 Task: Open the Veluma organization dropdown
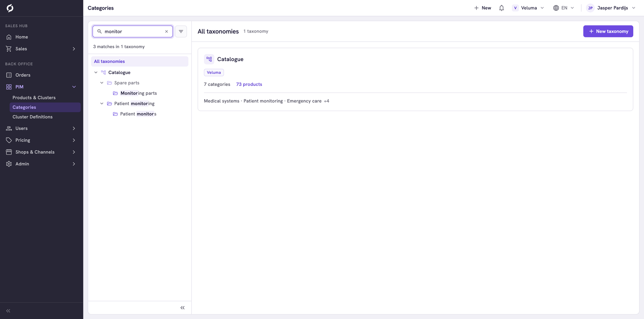coord(528,8)
